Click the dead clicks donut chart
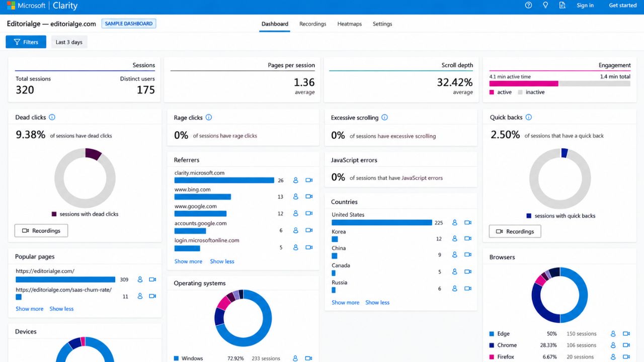The image size is (644, 362). point(85,178)
